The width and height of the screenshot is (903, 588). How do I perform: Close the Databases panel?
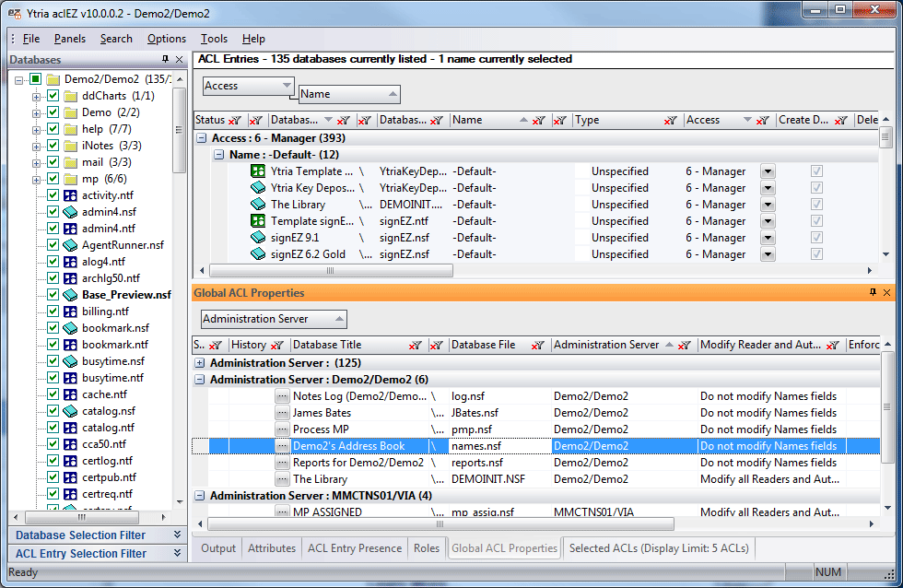point(179,59)
